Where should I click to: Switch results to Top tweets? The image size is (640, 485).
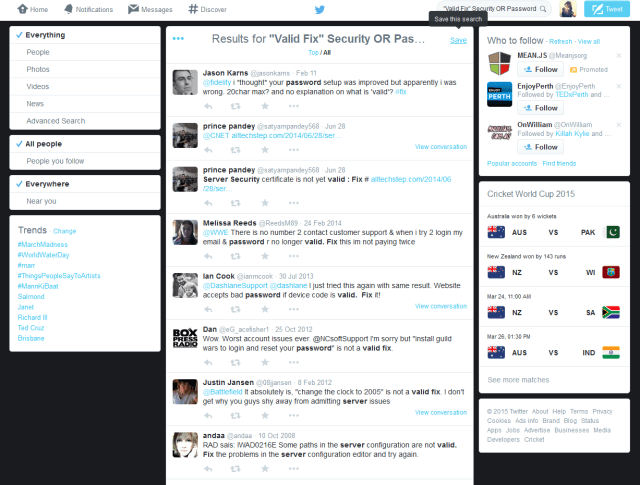pos(313,53)
